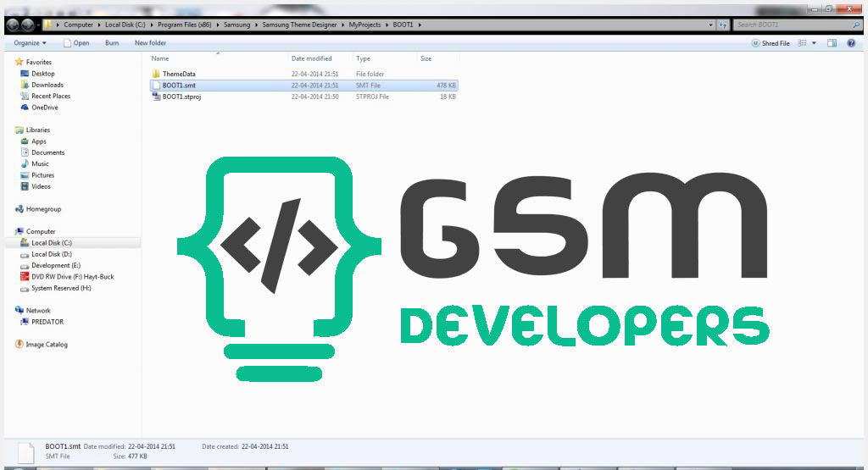Click the date created value in details pane
This screenshot has width=868, height=470.
click(265, 447)
